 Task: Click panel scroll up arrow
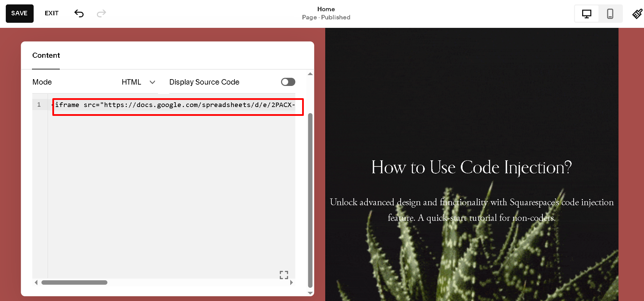(310, 74)
